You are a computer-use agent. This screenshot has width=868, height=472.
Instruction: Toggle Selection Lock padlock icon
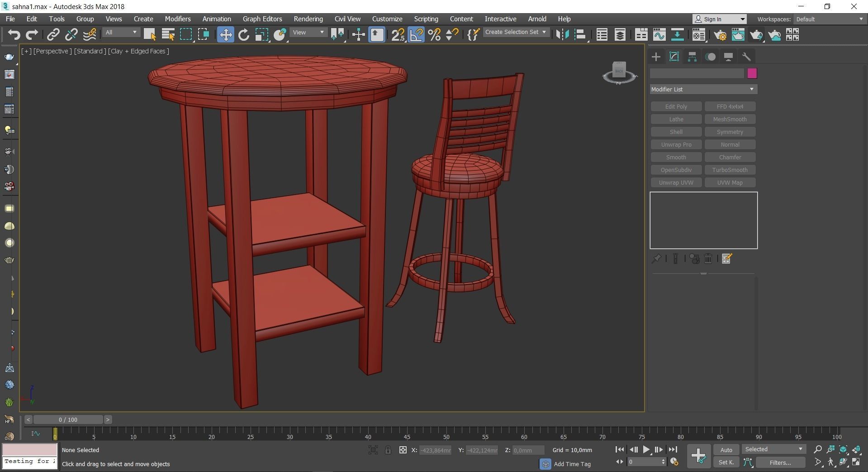(388, 450)
